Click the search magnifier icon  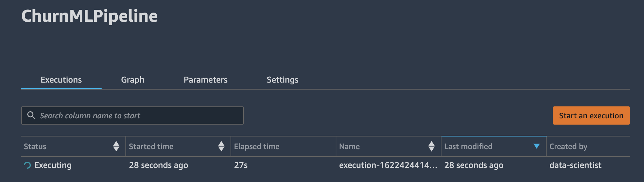click(x=31, y=115)
